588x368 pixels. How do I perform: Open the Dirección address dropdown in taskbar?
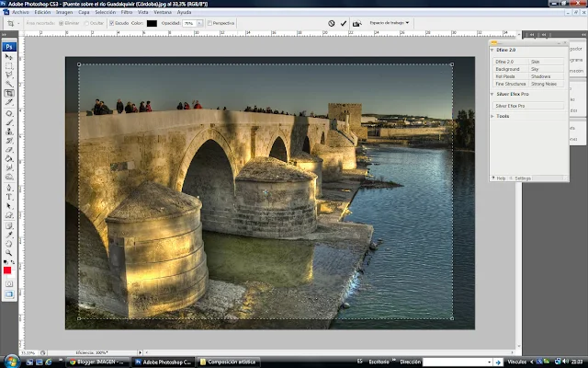tap(490, 362)
